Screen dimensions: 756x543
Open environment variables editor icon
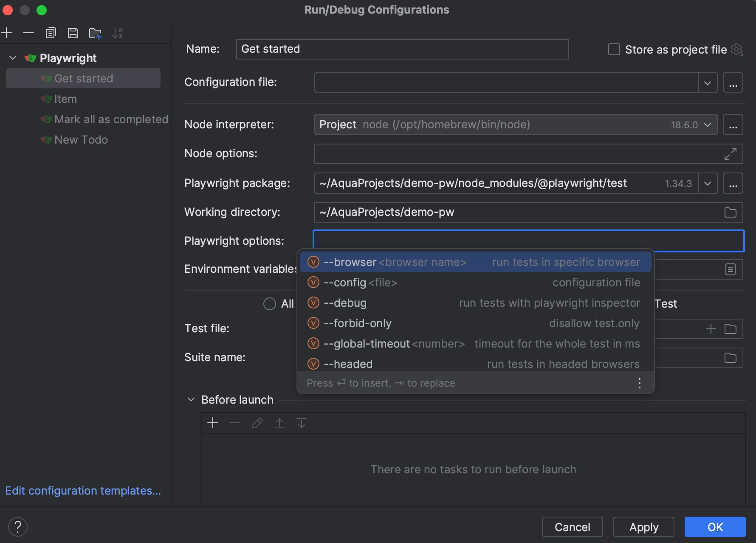[730, 269]
